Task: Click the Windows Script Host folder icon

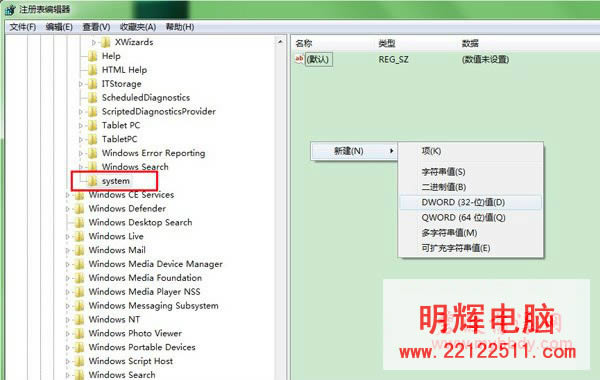Action: pos(79,361)
